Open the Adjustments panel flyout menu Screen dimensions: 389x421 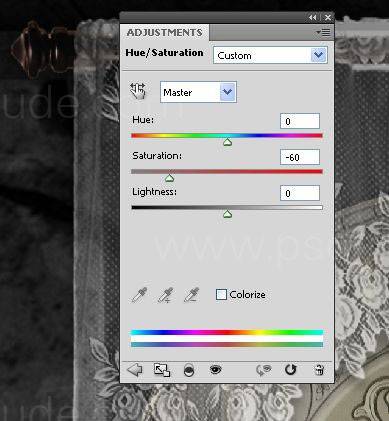[x=323, y=32]
